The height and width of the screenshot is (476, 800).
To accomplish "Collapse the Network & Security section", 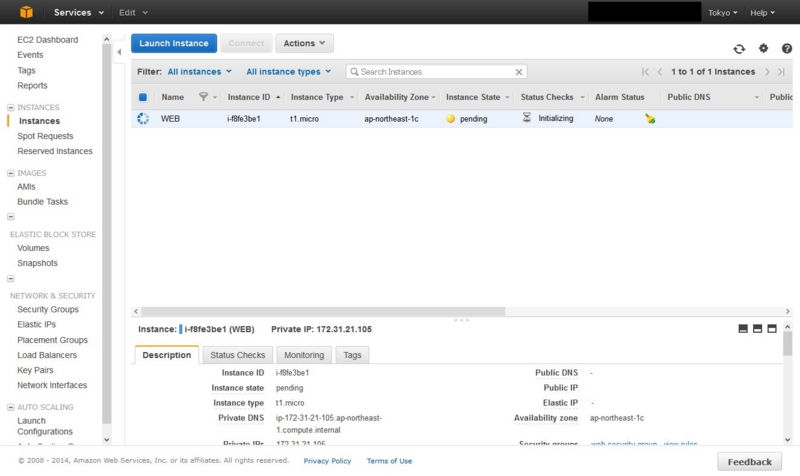I will click(11, 279).
